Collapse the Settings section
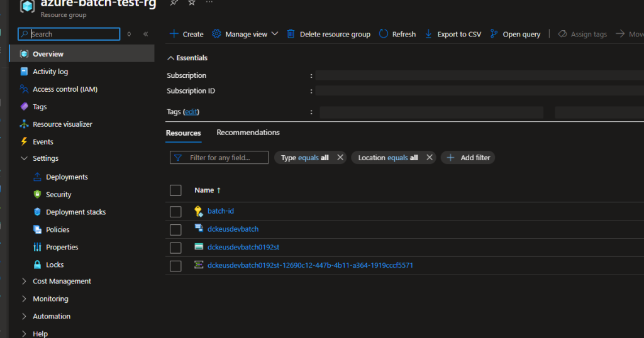Image resolution: width=644 pixels, height=338 pixels. point(25,158)
